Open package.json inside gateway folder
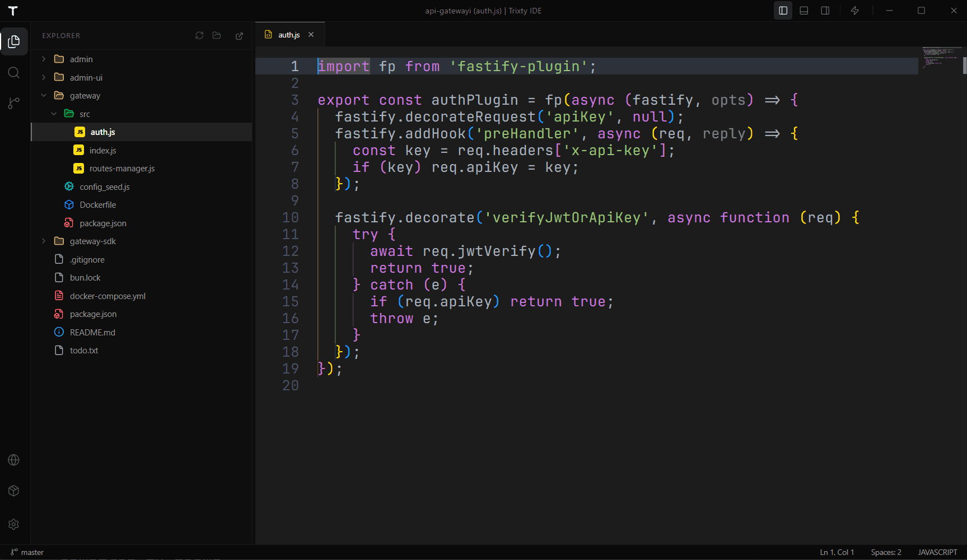 [x=141, y=223]
